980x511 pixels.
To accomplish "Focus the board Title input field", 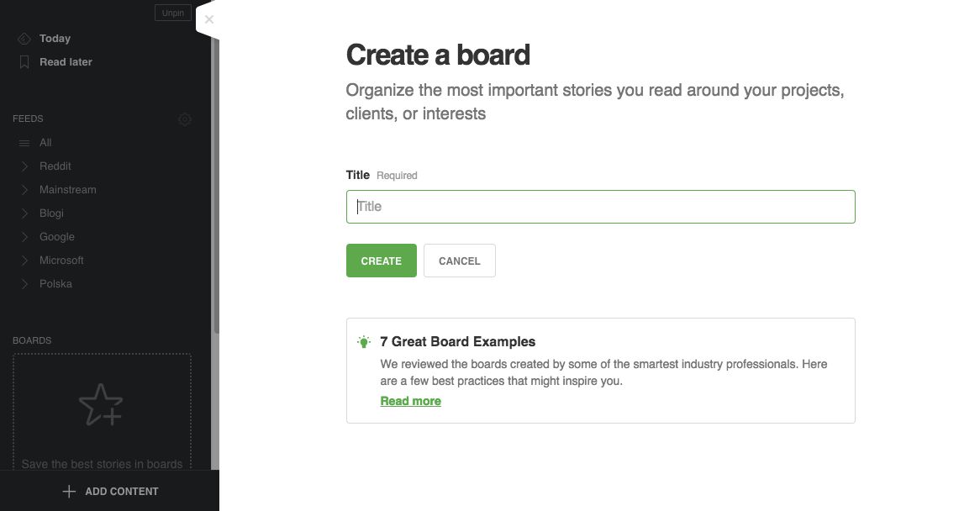I will coord(600,207).
